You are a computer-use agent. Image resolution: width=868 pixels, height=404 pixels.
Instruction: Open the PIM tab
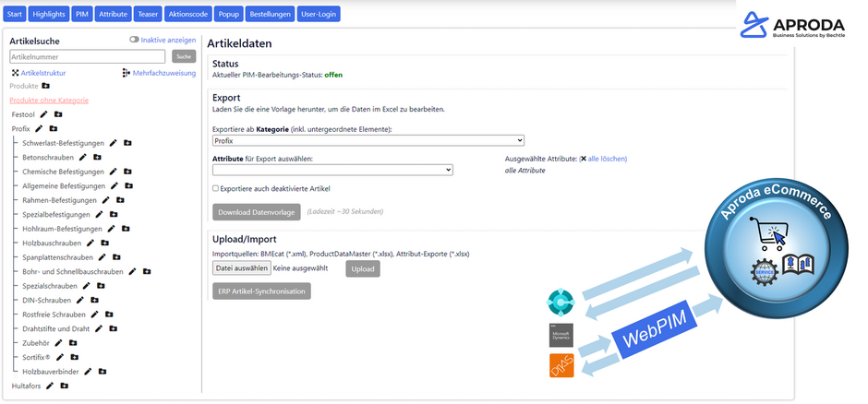(x=82, y=14)
